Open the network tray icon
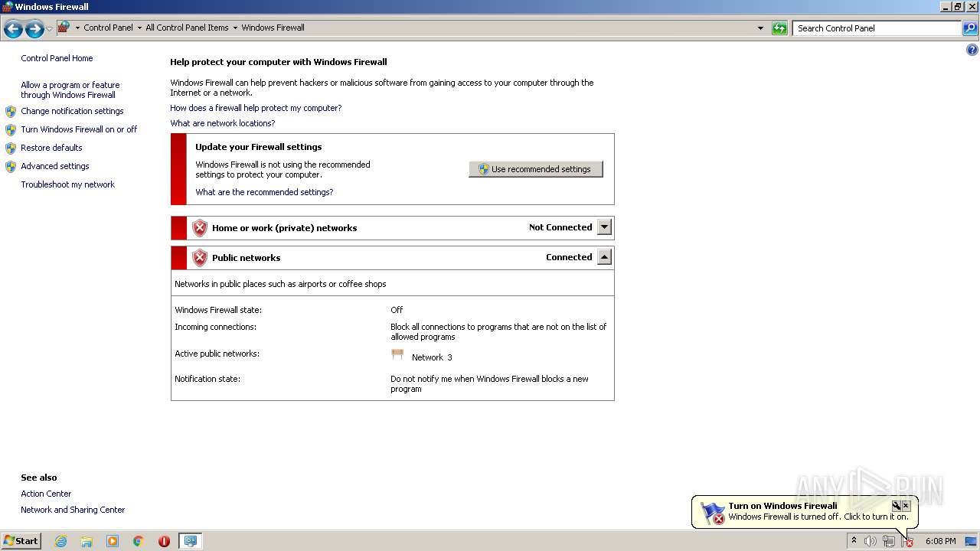Viewport: 980px width, 551px height. pos(889,541)
